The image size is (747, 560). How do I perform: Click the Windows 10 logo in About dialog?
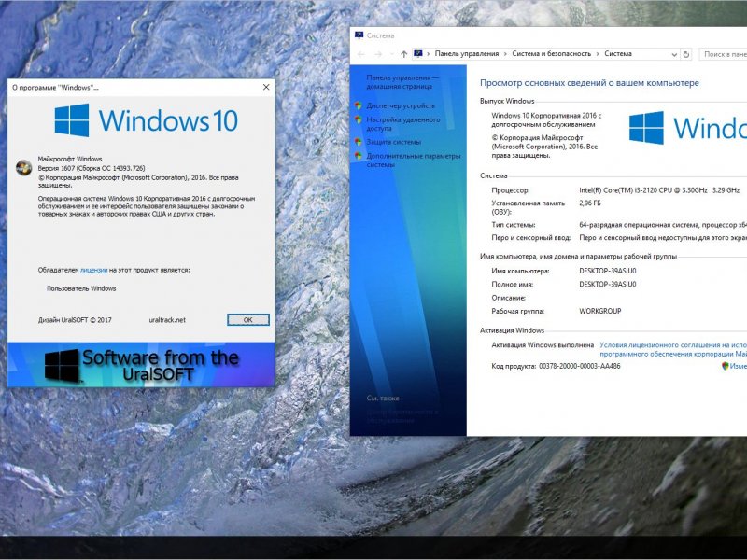coord(146,120)
